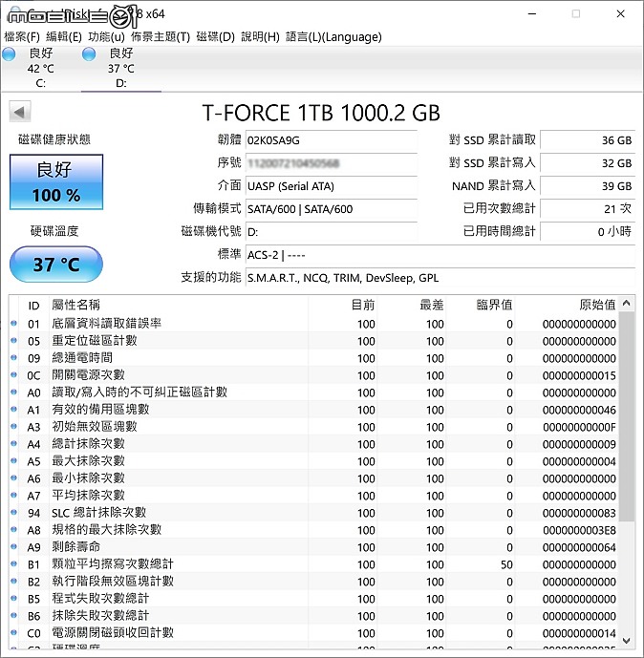Image resolution: width=644 pixels, height=658 pixels.
Task: Open the 佈景主題(T) menu
Action: (x=161, y=37)
